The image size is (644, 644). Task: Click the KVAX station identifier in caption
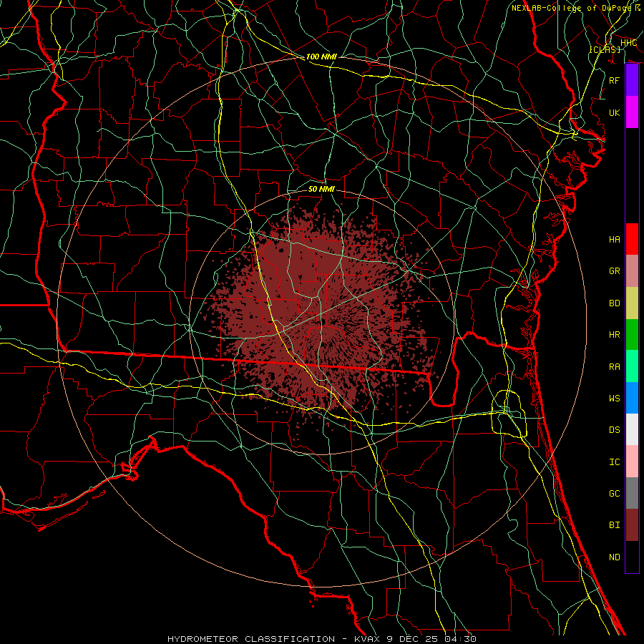(x=368, y=639)
